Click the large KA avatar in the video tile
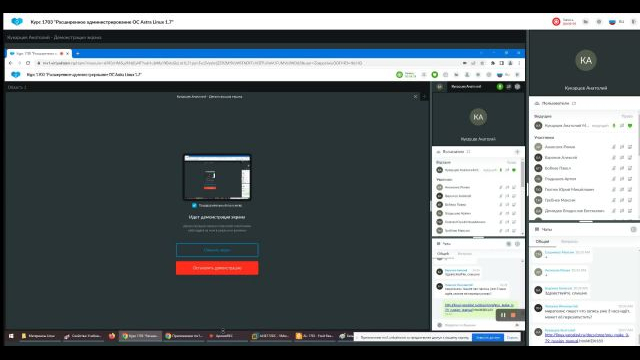Screen dimensions: 640x360 point(586,60)
